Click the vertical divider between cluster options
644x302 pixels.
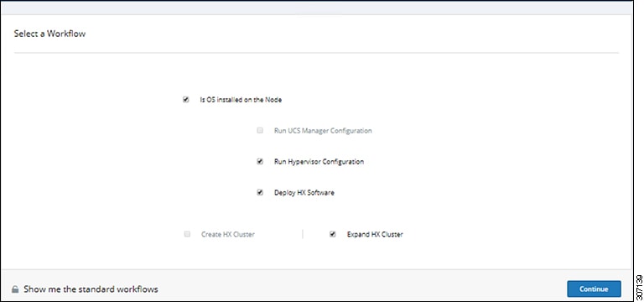pyautogui.click(x=303, y=234)
